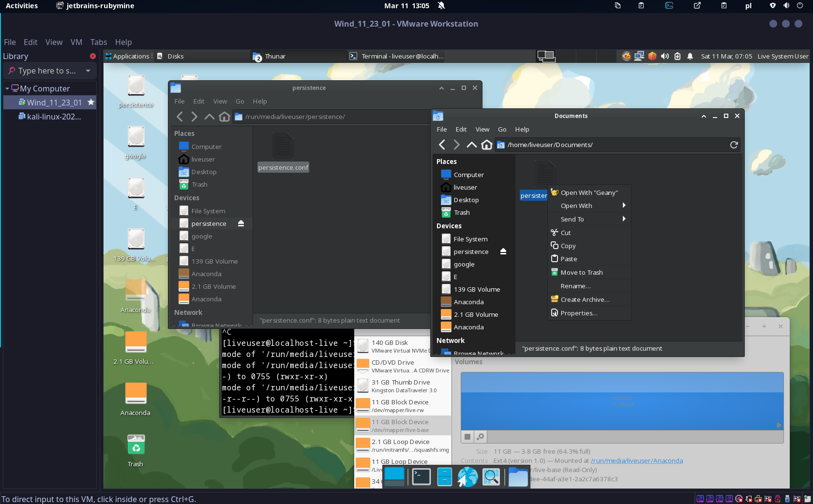Expand Send To submenu
813x504 pixels.
(x=589, y=219)
